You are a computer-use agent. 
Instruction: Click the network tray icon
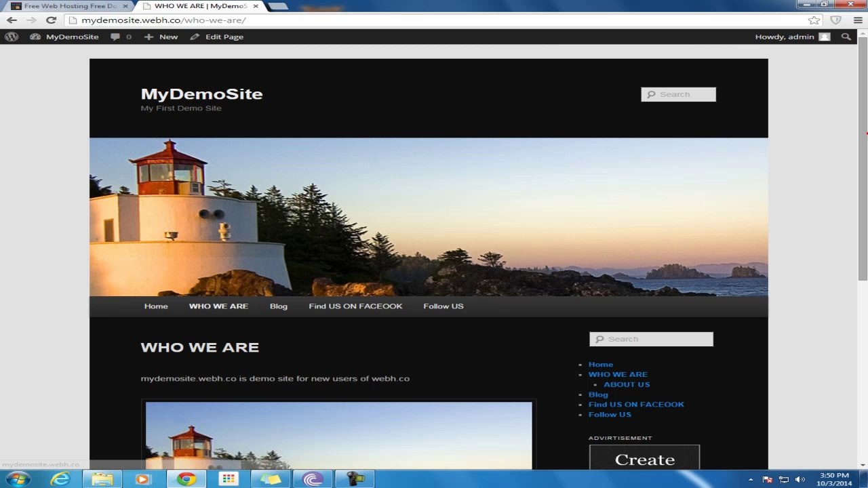[784, 480]
